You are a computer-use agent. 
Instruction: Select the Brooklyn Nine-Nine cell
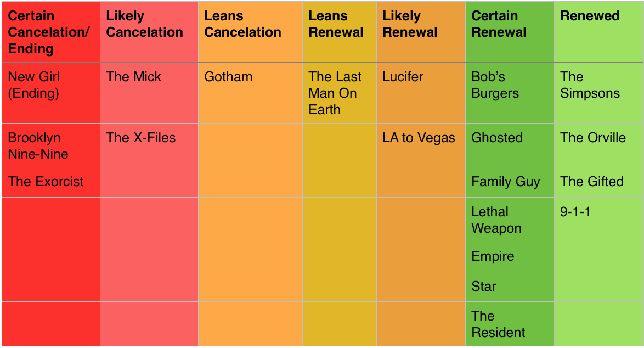click(x=51, y=145)
